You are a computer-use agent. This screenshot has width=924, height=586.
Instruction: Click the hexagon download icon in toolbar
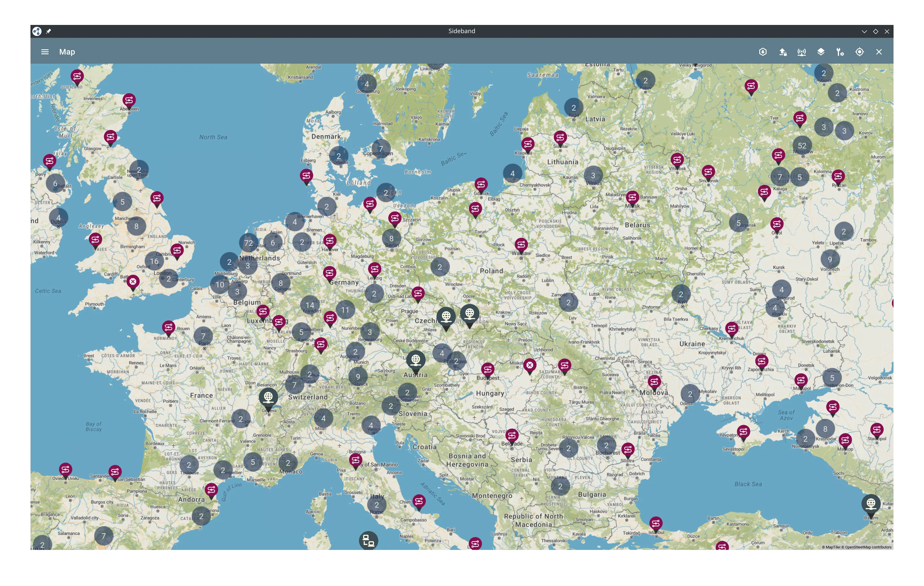click(763, 52)
